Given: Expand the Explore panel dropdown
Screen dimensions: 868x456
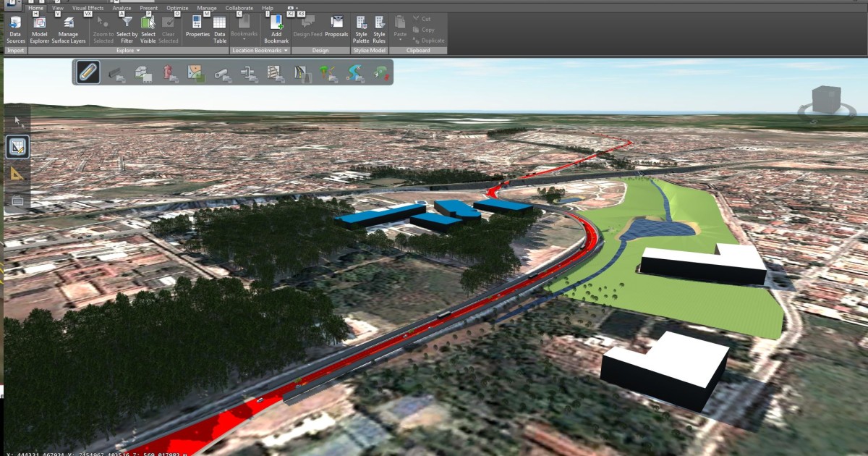Looking at the screenshot, I should click(139, 51).
